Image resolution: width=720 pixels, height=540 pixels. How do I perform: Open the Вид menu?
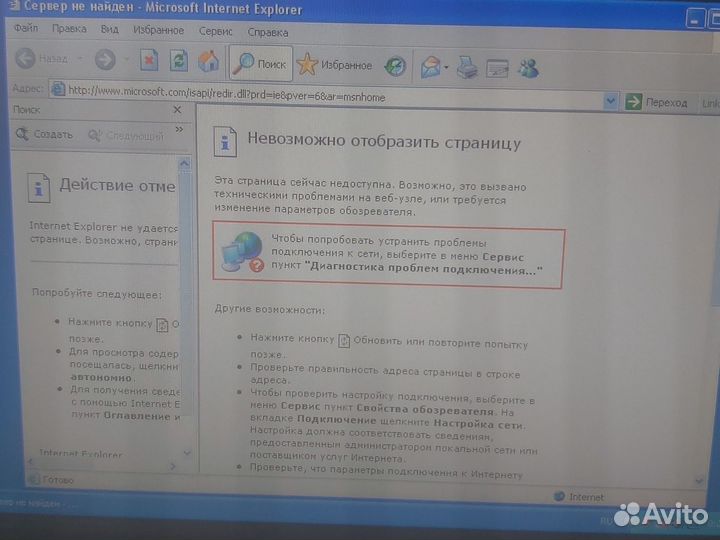(109, 29)
